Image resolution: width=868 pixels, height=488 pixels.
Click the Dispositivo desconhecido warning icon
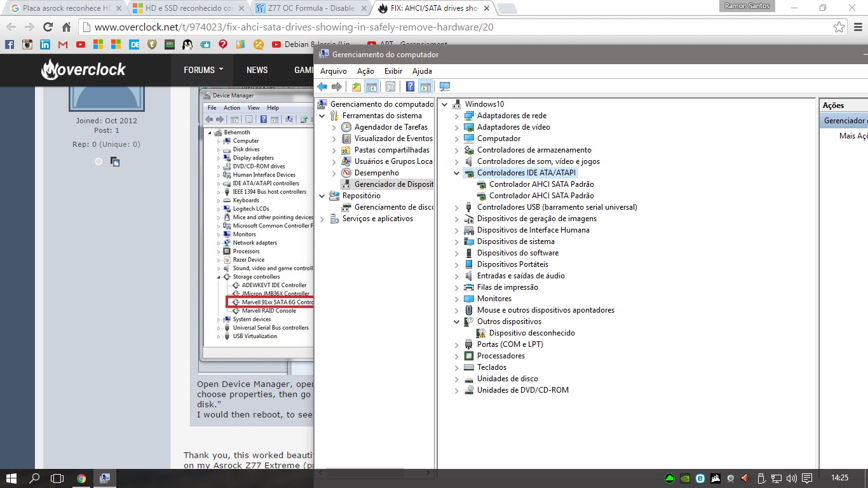(x=481, y=333)
